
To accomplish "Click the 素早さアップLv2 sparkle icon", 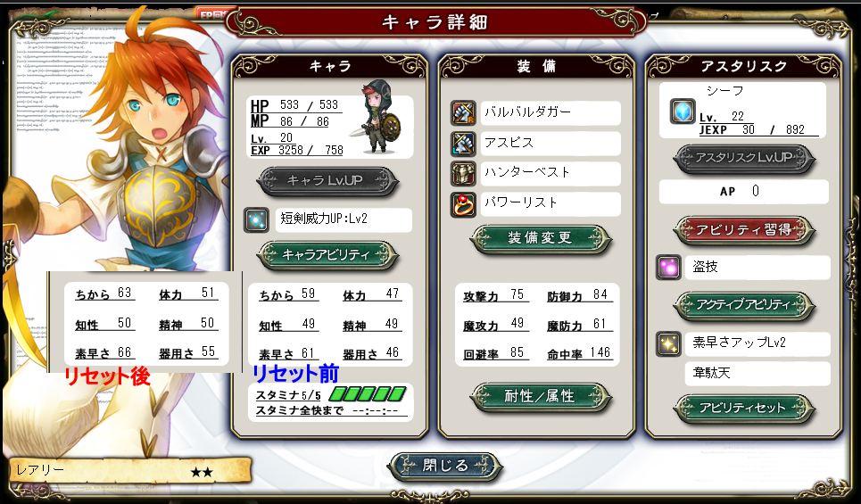I will (x=669, y=343).
